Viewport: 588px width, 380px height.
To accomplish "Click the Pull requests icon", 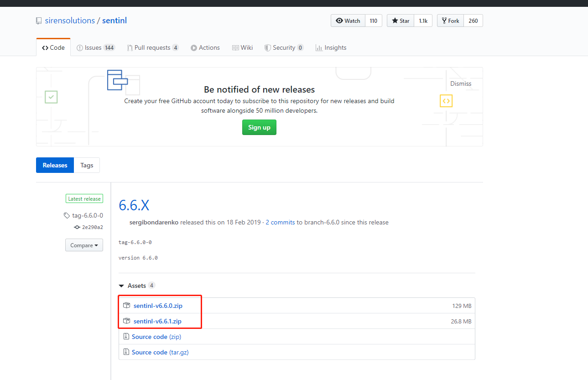I will [130, 48].
